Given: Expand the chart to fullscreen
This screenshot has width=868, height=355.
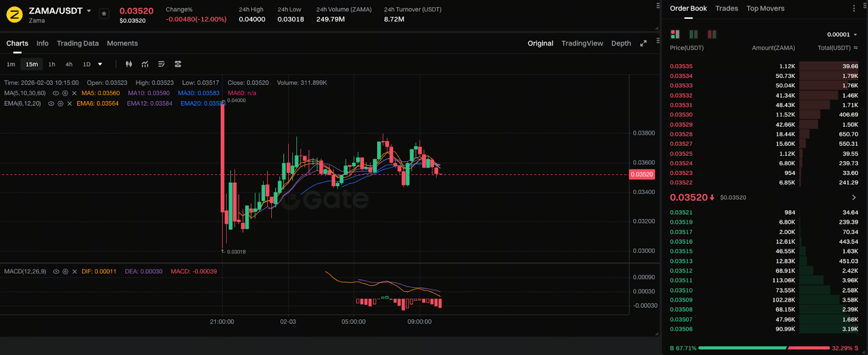Looking at the screenshot, I should tap(643, 43).
